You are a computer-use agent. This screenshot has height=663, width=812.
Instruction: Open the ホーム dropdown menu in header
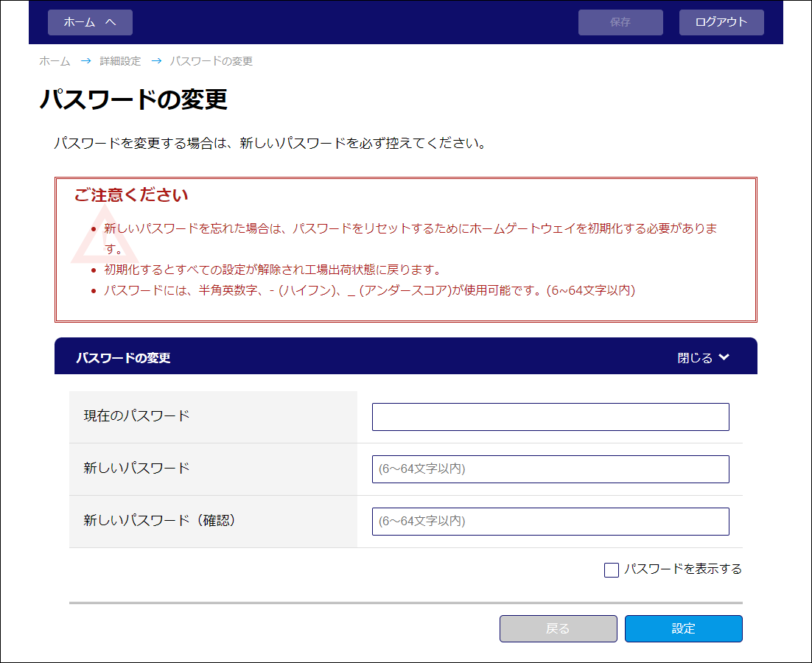pos(90,22)
